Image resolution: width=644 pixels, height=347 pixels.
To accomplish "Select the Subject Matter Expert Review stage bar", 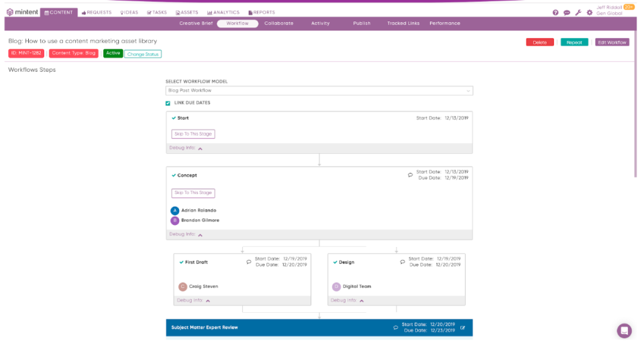I will tap(319, 328).
